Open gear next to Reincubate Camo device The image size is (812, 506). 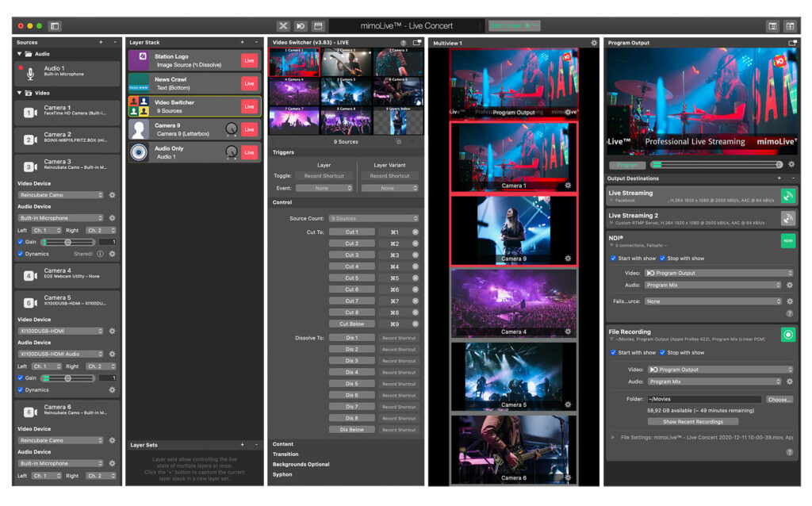[112, 195]
